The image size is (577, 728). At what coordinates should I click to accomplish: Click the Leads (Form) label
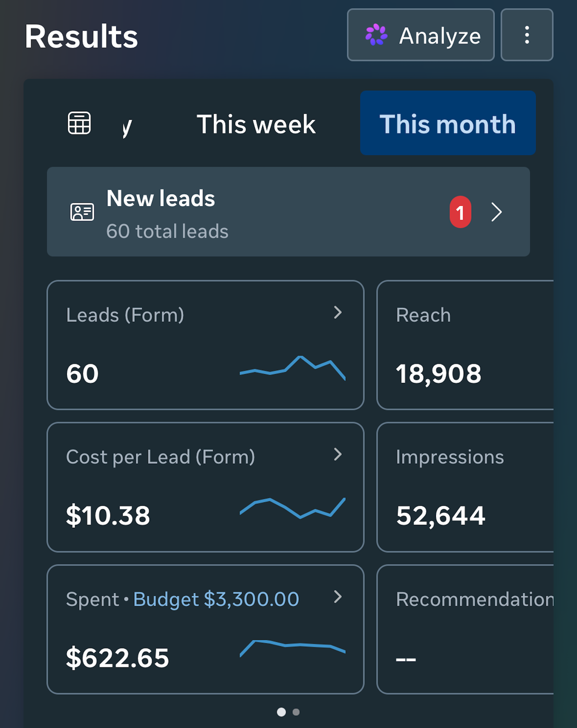[x=125, y=315]
